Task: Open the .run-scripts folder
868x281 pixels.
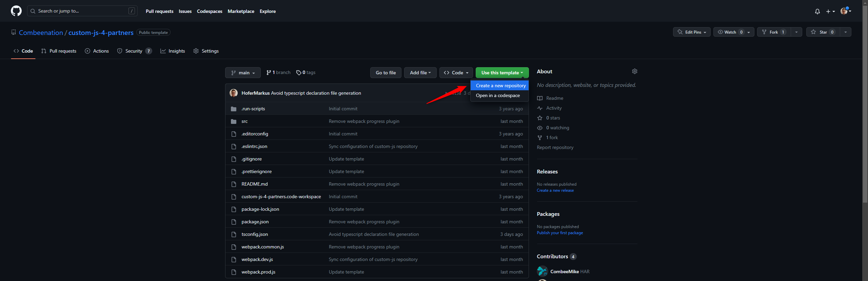Action: coord(253,109)
